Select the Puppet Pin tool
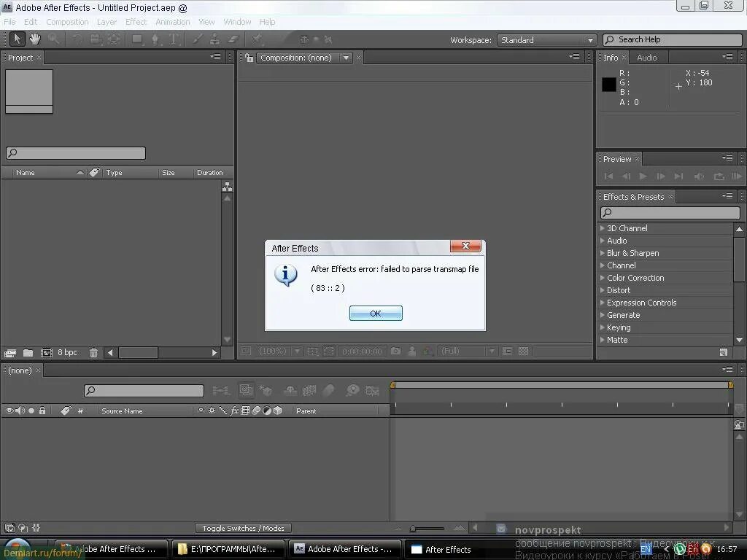 click(x=258, y=39)
